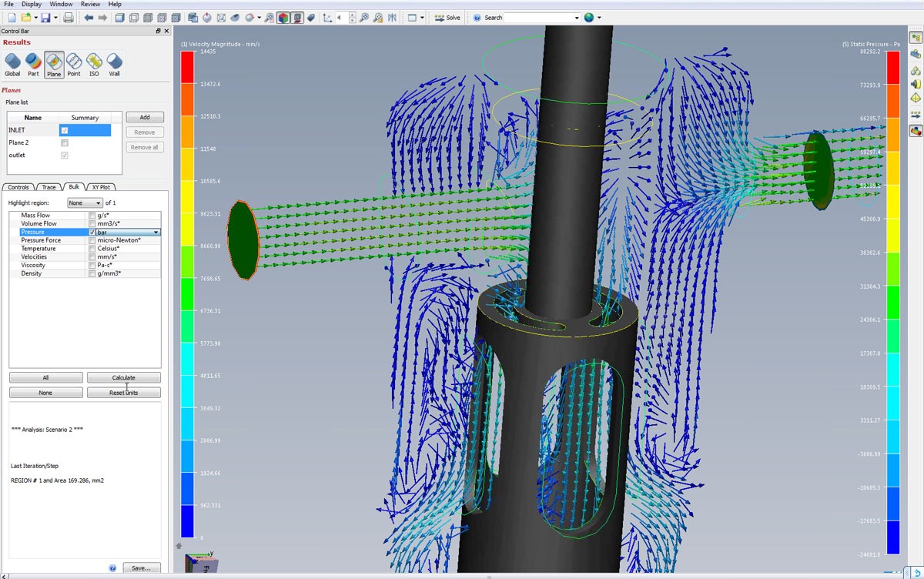The height and width of the screenshot is (579, 924).
Task: Check the Mass Flow checkbox
Action: coord(92,216)
